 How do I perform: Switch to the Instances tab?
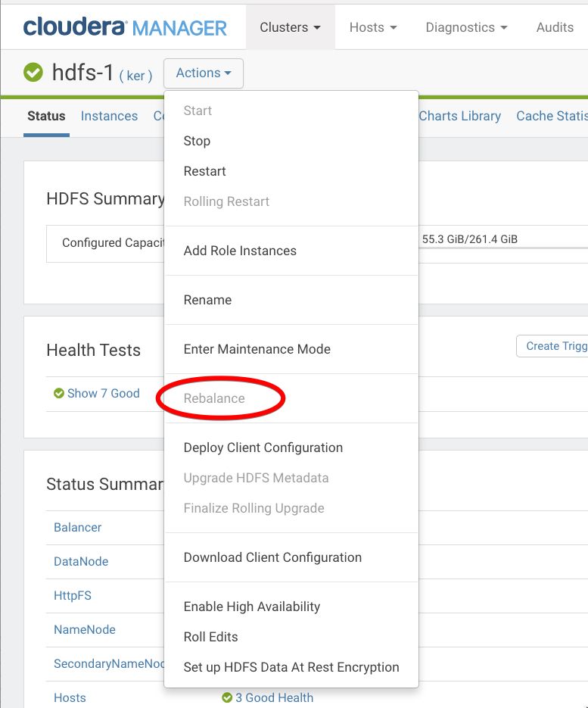(x=109, y=116)
